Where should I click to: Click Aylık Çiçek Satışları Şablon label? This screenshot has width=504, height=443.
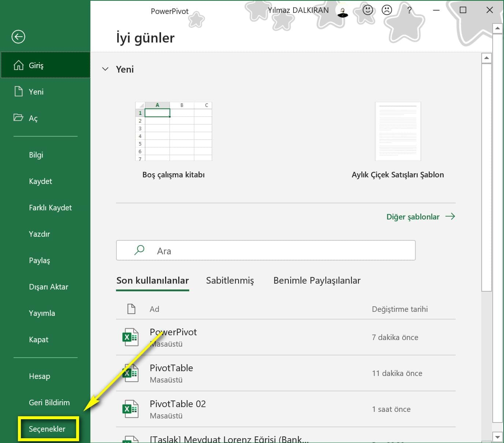[398, 175]
